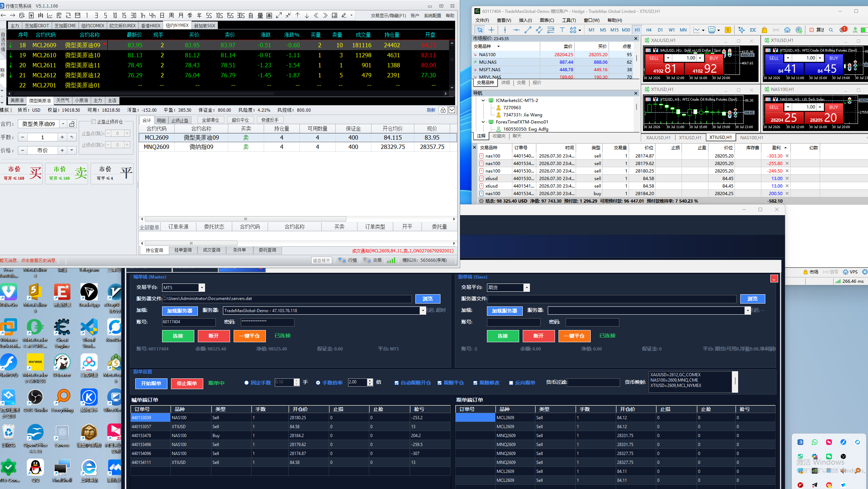Image resolution: width=868 pixels, height=489 pixels.
Task: Open the DBeaver desktop shortcut
Action: click(x=62, y=365)
